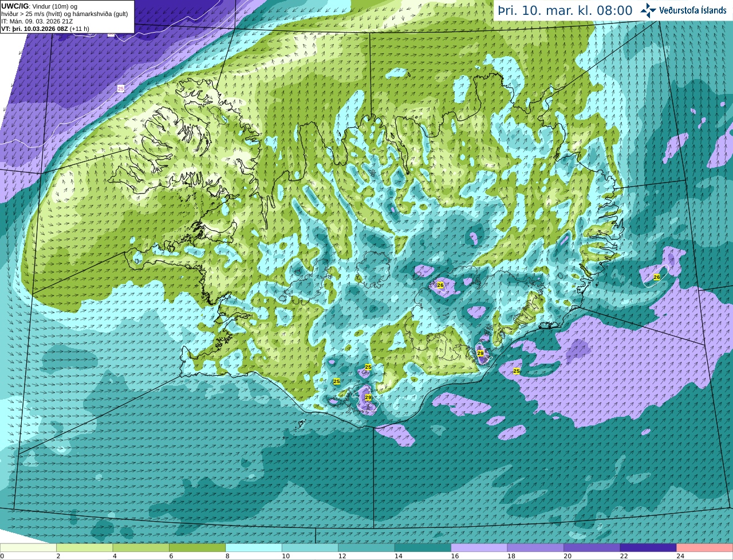Viewport: 733px width, 560px height.
Task: Click the 'UWC/IG: Vindur (10m) og' title line
Action: pos(39,6)
